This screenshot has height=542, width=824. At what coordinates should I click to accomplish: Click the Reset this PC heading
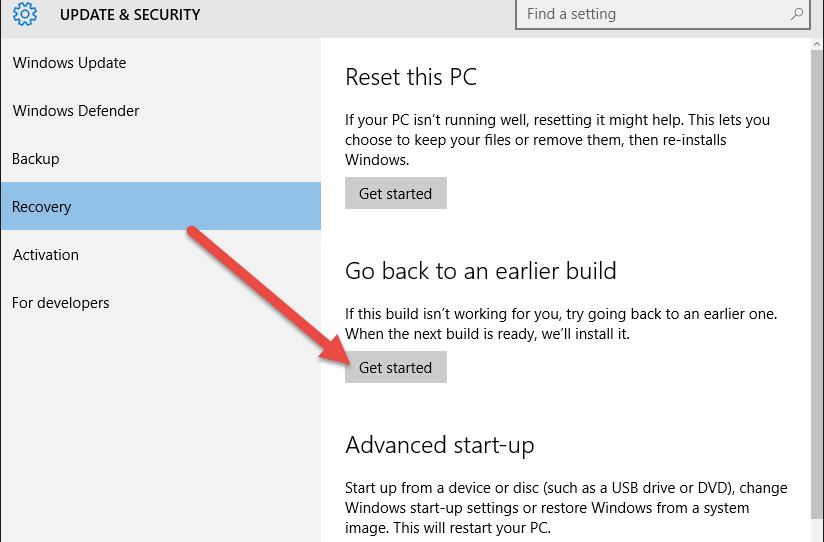pyautogui.click(x=411, y=77)
